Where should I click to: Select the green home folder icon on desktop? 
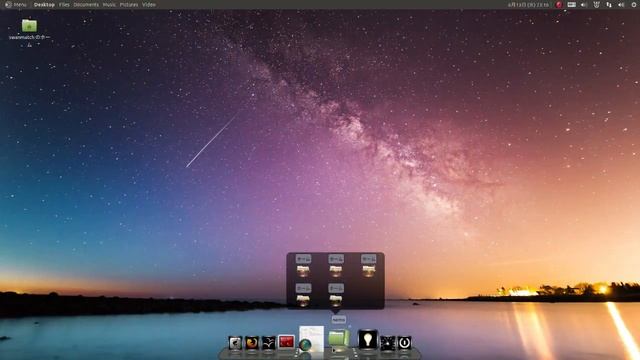pyautogui.click(x=29, y=25)
